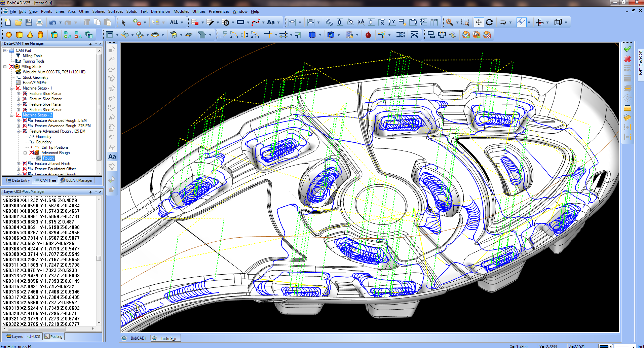Image resolution: width=644 pixels, height=348 pixels.
Task: Select the Aa text tool in vertical toolbar
Action: click(112, 156)
